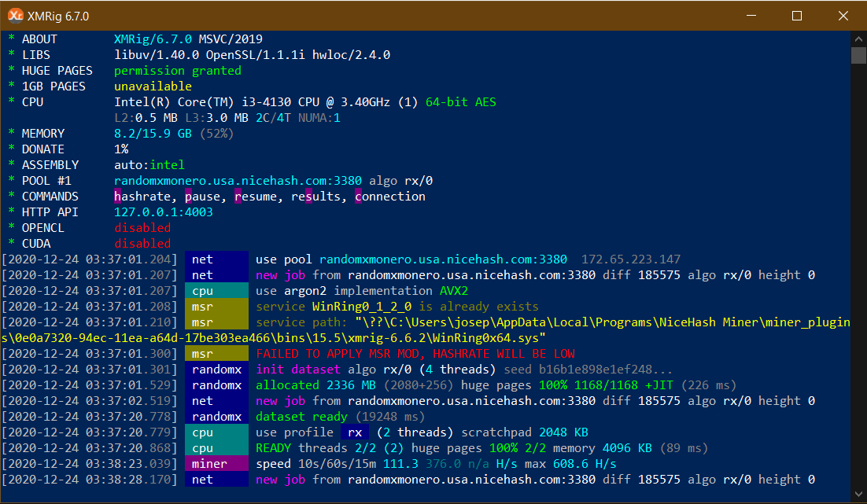Click 'service WinRing0_1_2_0 is already exists' line
Image resolution: width=867 pixels, height=504 pixels.
(397, 307)
